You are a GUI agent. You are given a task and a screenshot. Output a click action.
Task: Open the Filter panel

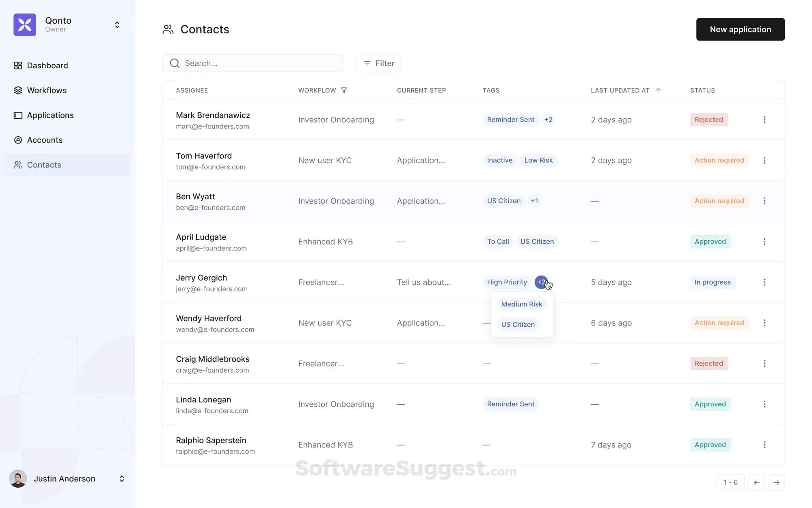click(378, 63)
